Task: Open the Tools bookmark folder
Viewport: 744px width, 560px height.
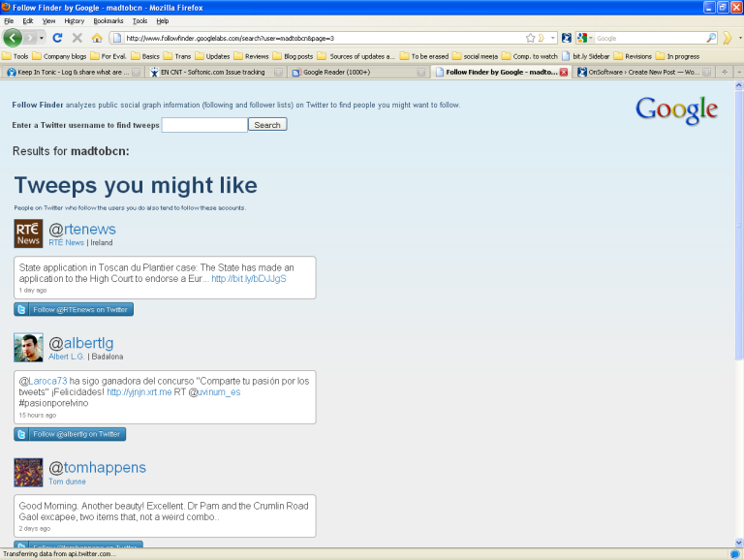Action: coord(15,56)
